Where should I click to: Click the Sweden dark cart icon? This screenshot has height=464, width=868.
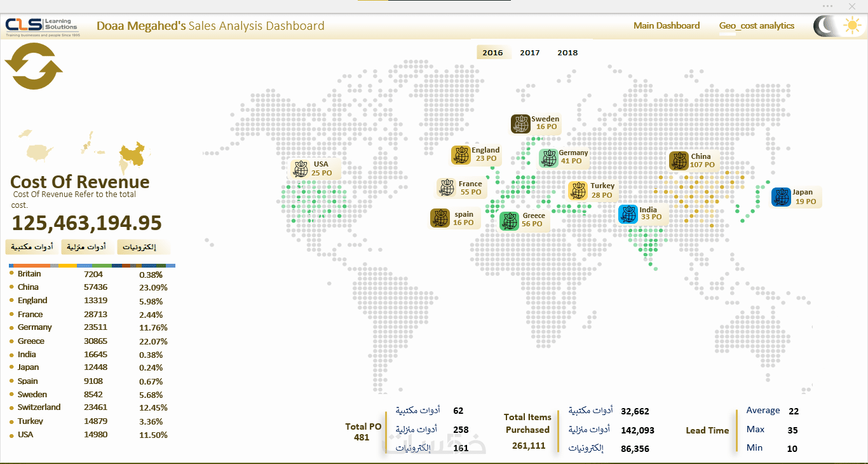[x=520, y=124]
